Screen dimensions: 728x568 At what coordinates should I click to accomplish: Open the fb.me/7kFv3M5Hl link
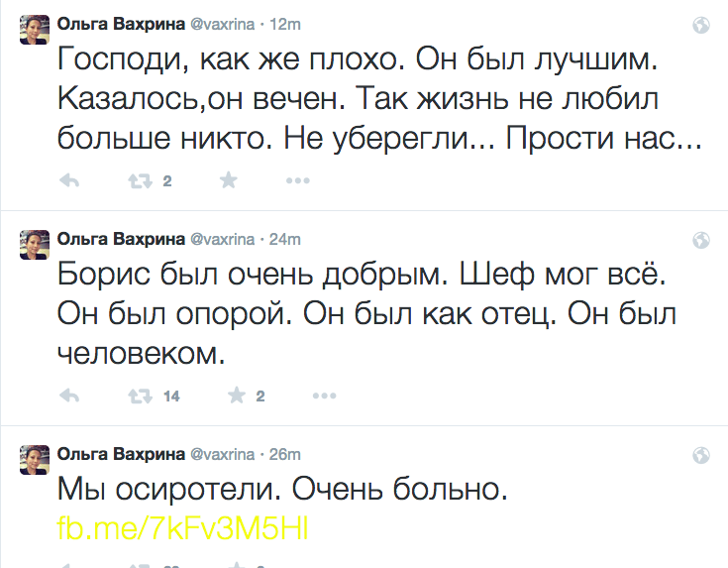point(184,528)
